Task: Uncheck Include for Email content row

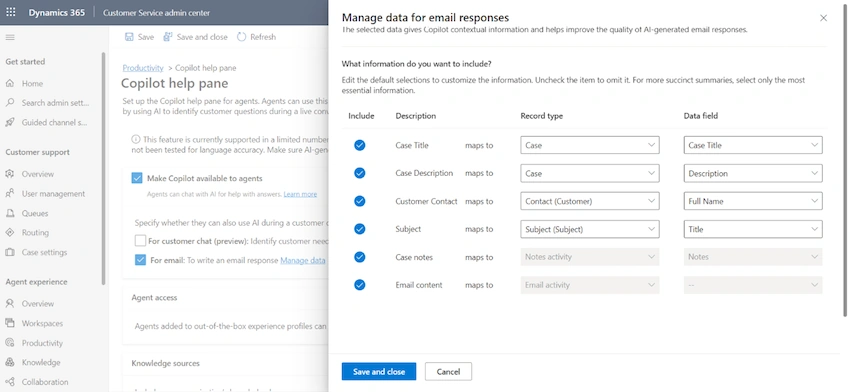Action: 359,285
